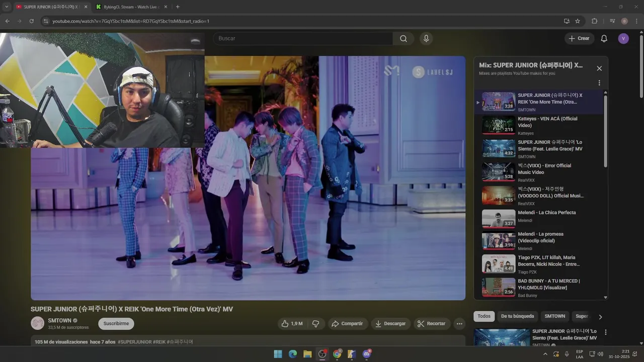This screenshot has width=644, height=362.
Task: Open SMTOWN channel name link
Action: (x=59, y=321)
